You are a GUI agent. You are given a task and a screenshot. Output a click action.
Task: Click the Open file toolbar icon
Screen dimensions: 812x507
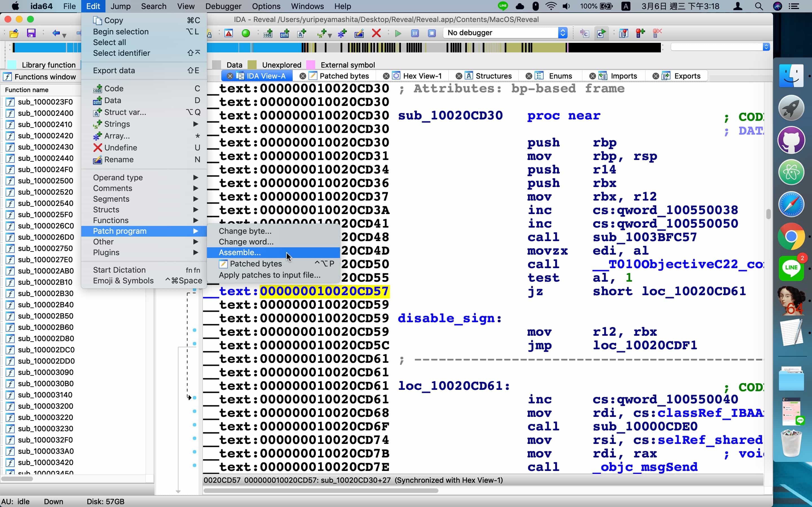point(14,33)
